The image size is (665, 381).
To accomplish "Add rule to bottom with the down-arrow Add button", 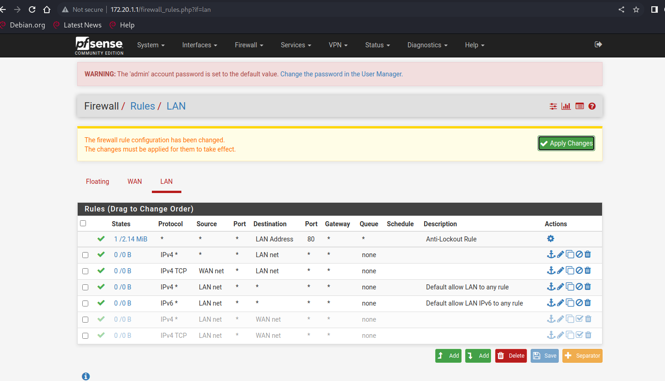I will click(478, 356).
